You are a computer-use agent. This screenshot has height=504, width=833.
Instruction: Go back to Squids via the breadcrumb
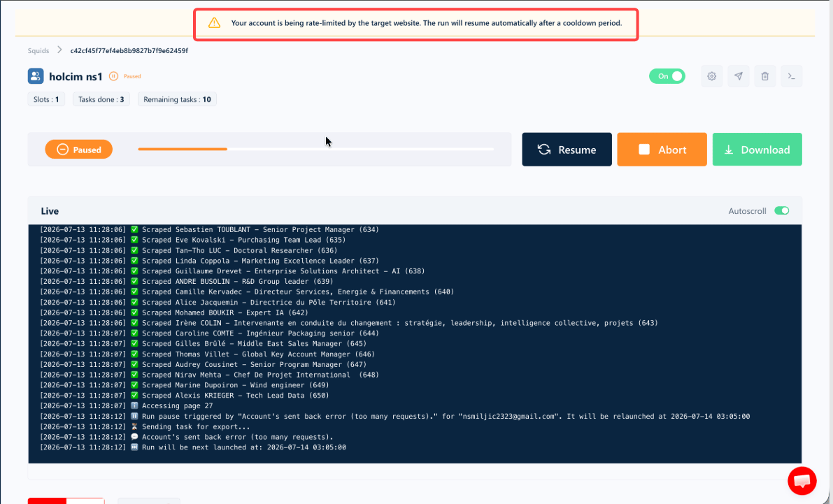pyautogui.click(x=38, y=50)
